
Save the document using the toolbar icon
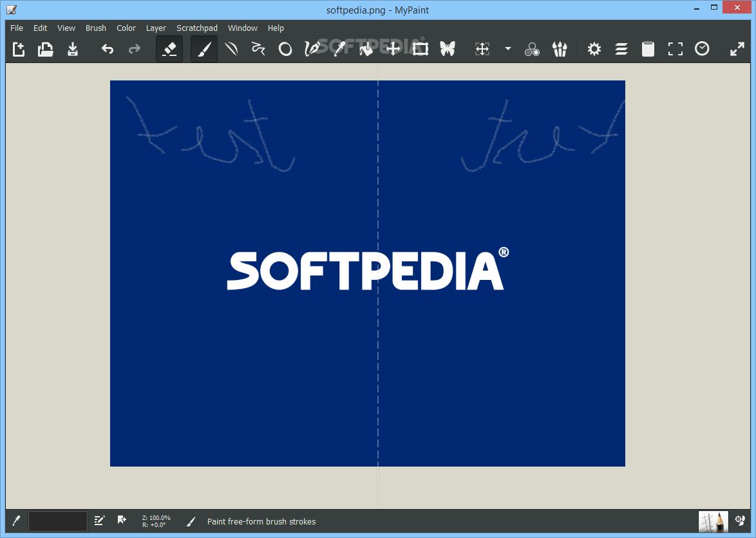(72, 49)
